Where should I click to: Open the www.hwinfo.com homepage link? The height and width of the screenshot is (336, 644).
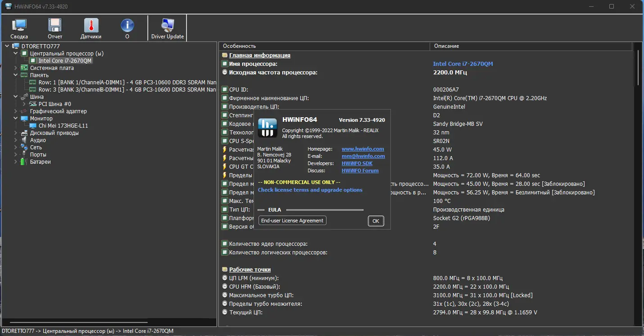pyautogui.click(x=363, y=149)
